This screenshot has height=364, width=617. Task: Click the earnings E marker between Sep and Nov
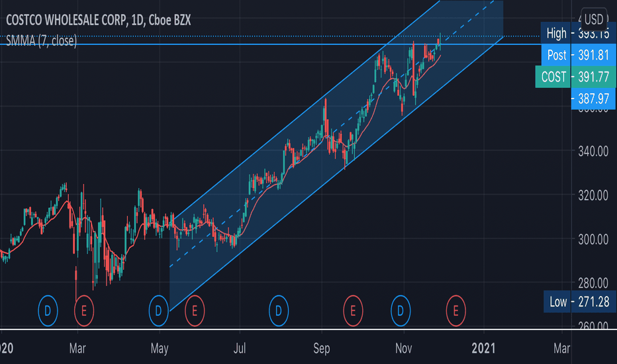click(353, 311)
